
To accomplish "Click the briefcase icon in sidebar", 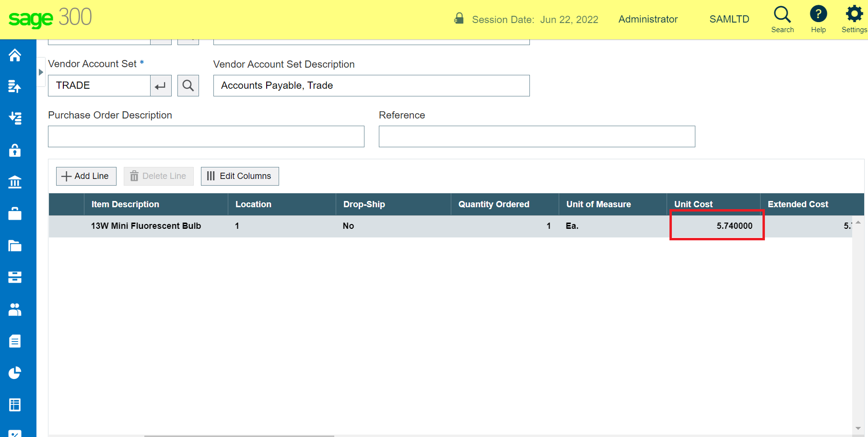I will pos(15,214).
